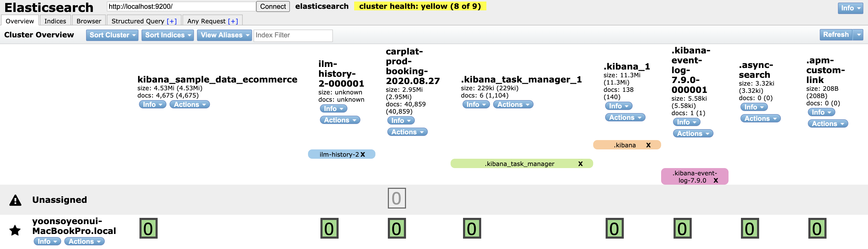Click shard 0 under .async-search

[x=750, y=229]
